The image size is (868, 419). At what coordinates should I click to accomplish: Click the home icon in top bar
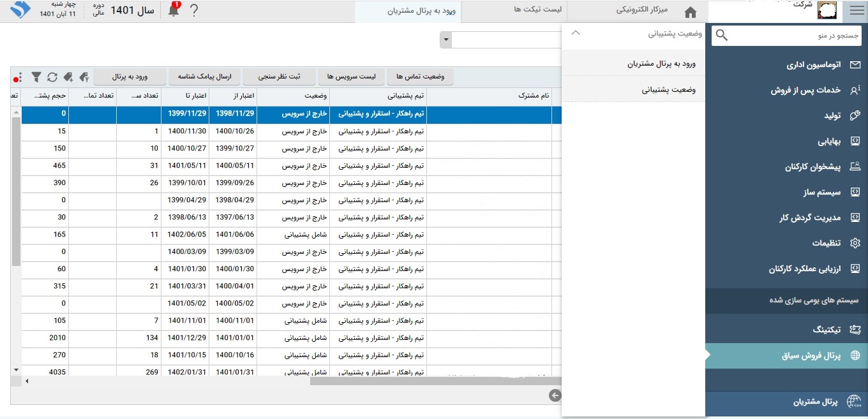tap(690, 12)
